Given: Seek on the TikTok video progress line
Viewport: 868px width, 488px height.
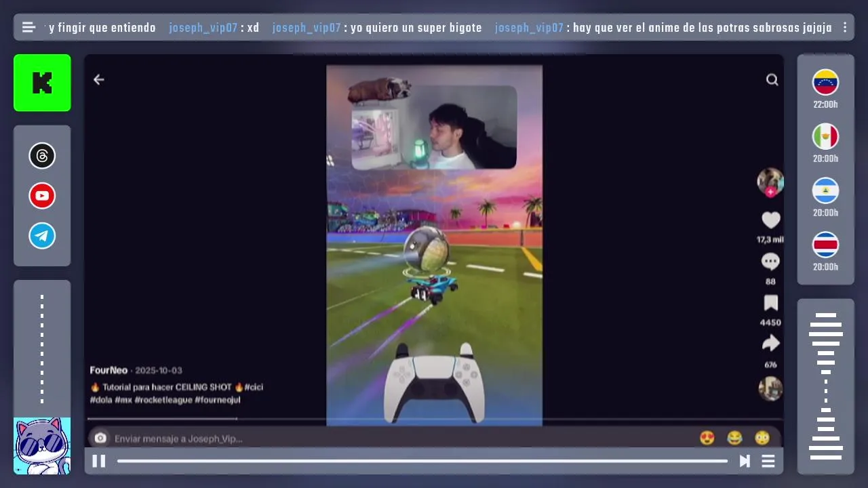Looking at the screenshot, I should tap(434, 419).
